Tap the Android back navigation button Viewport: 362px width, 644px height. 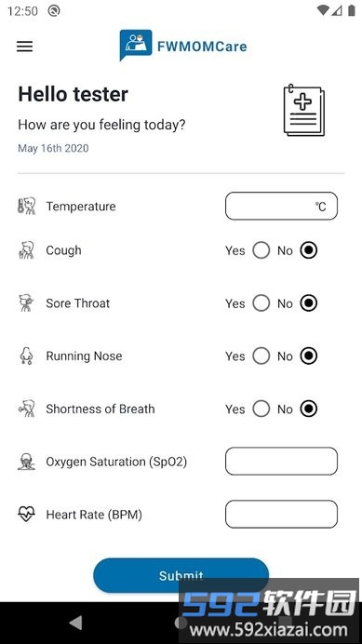click(x=75, y=623)
